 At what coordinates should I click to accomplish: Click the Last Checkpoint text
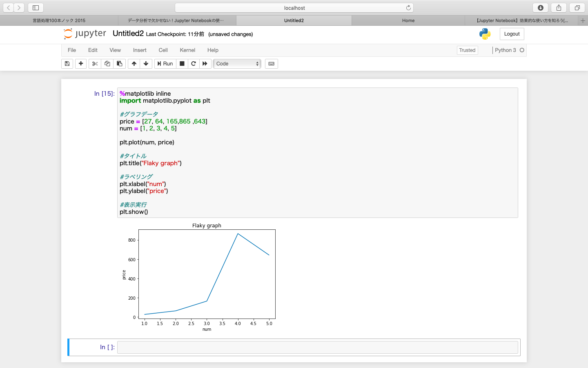(x=175, y=34)
